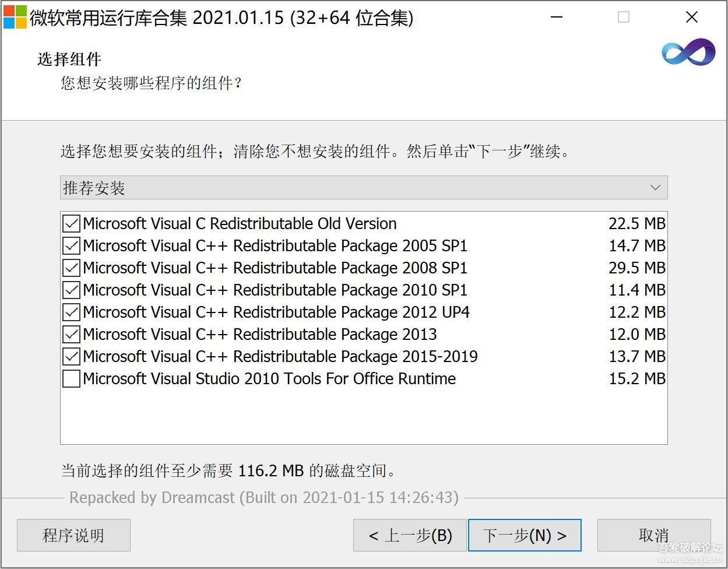Click the dropdown chevron arrow
Viewport: 728px width, 569px height.
(x=655, y=188)
